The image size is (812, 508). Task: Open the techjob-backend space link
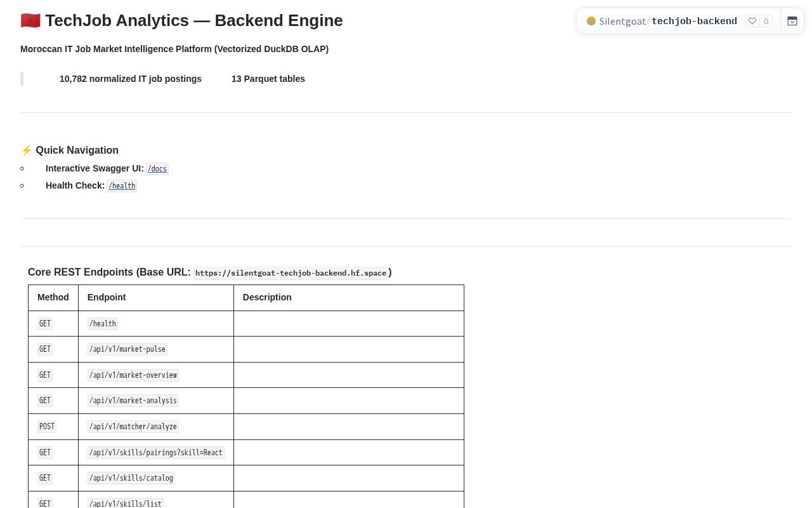tap(694, 21)
